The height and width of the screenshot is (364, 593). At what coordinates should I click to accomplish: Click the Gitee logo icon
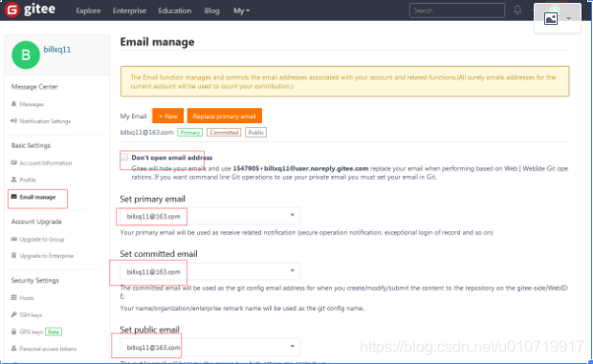click(12, 10)
